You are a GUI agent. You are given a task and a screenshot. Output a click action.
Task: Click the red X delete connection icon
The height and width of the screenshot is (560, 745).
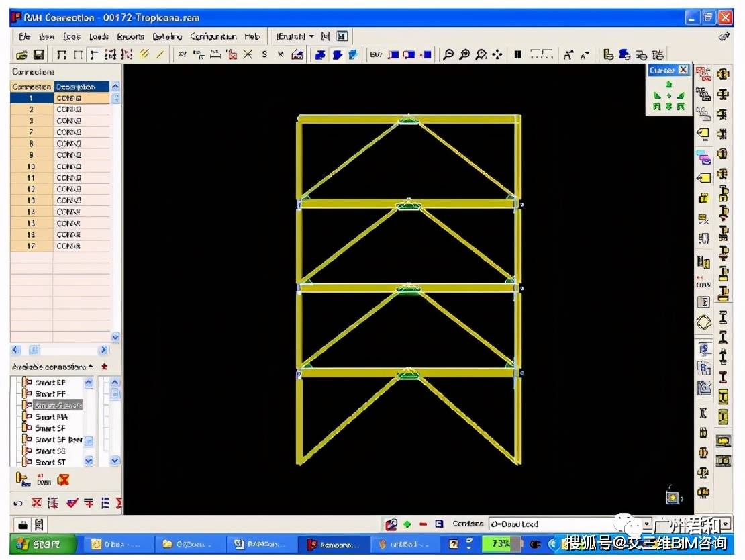click(x=63, y=480)
